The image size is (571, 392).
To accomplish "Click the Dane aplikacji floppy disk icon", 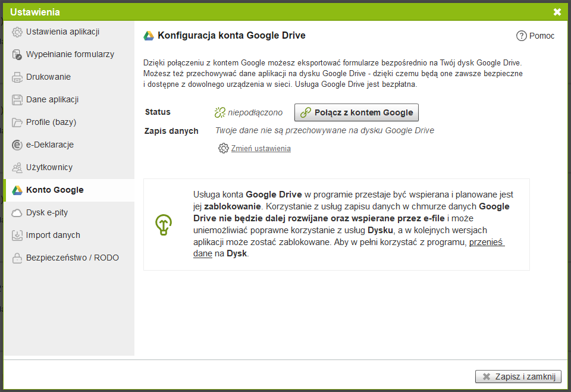I will [x=17, y=100].
